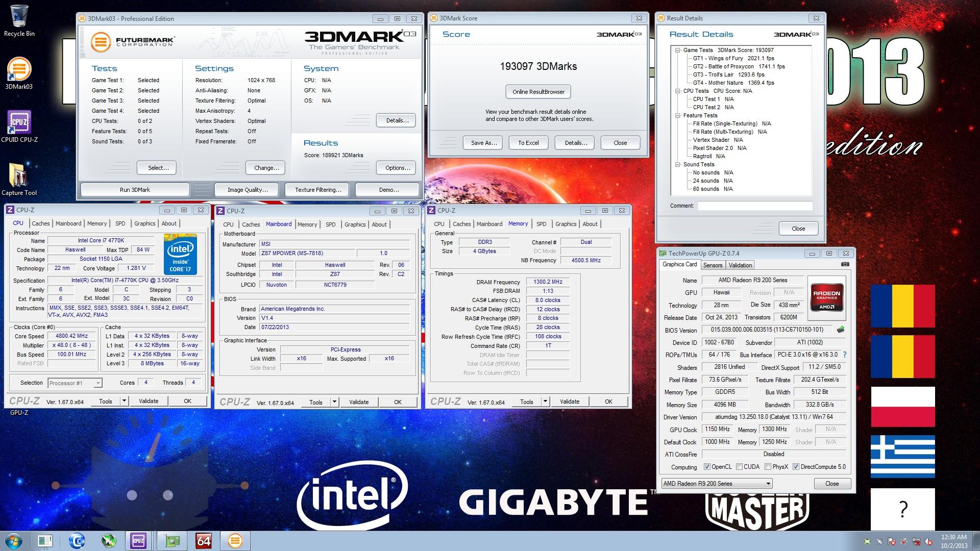Click the Image Quality... button
Viewport: 980px width, 551px height.
tap(248, 190)
